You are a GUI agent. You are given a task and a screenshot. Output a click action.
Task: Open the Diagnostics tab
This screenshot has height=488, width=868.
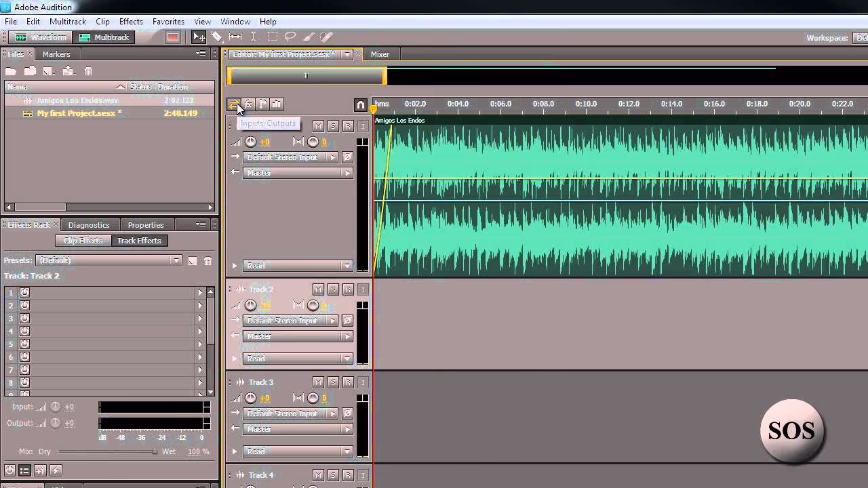coord(89,225)
